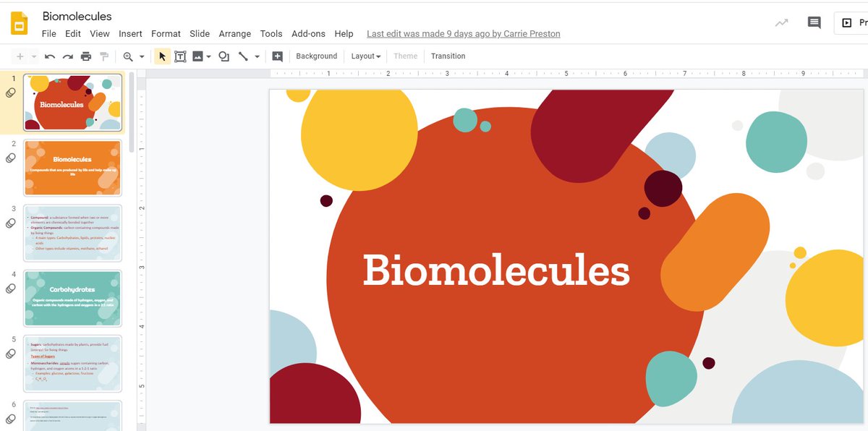The image size is (868, 431).
Task: Click the Theme button
Action: pyautogui.click(x=406, y=56)
